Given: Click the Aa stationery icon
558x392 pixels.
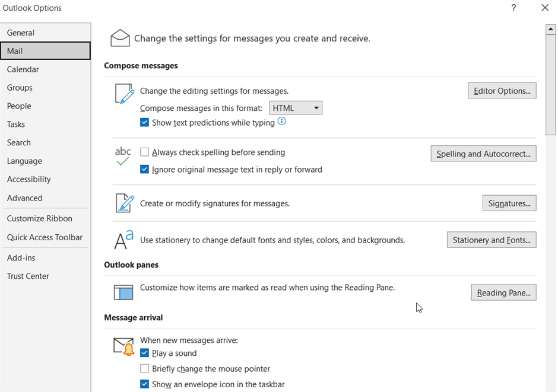Looking at the screenshot, I should point(122,238).
